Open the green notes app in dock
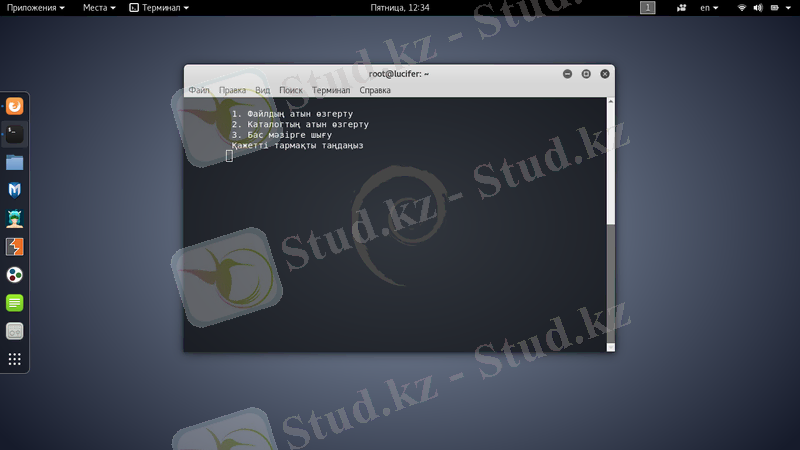The image size is (800, 450). tap(15, 302)
